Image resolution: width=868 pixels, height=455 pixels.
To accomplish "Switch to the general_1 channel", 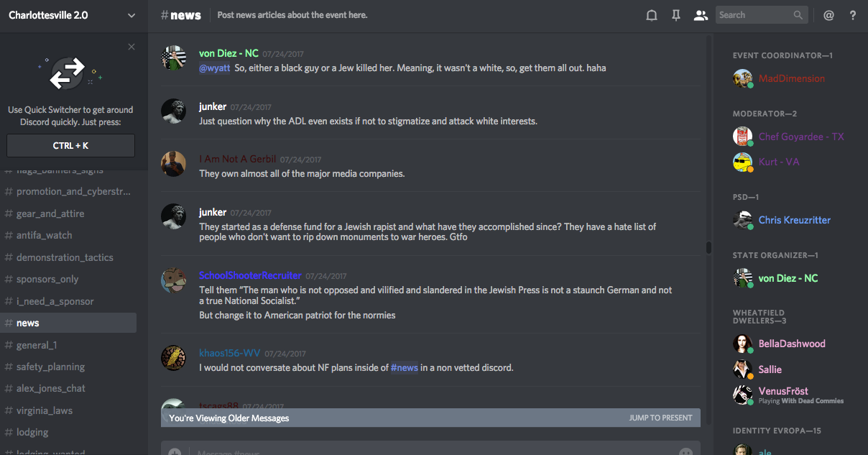I will (37, 345).
